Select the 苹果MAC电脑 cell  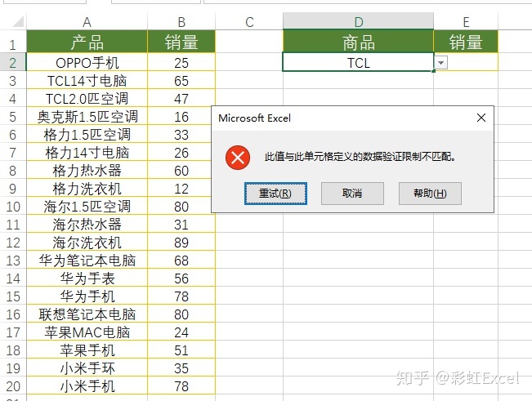tap(87, 332)
